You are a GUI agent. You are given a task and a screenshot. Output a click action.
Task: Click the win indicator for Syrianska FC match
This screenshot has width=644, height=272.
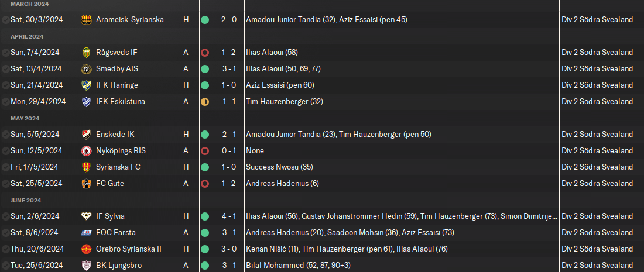pos(205,167)
